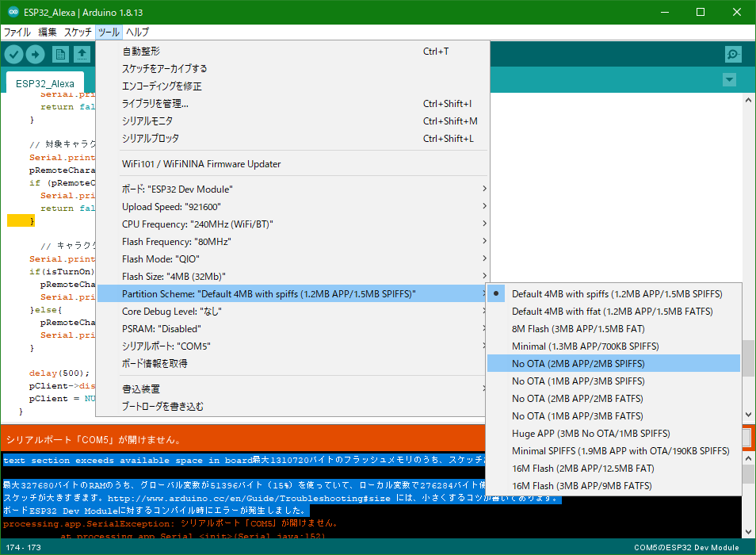Open ライブラリを管理... entry

pyautogui.click(x=293, y=104)
